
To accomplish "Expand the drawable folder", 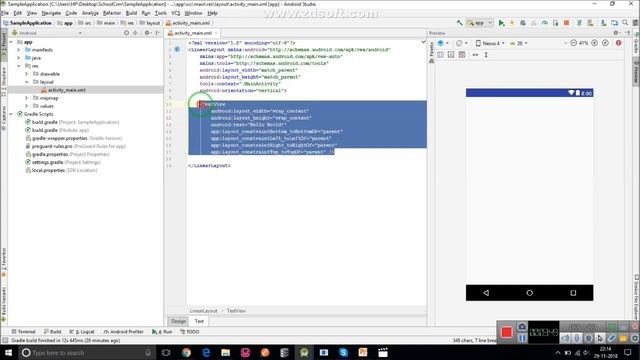I will point(27,74).
